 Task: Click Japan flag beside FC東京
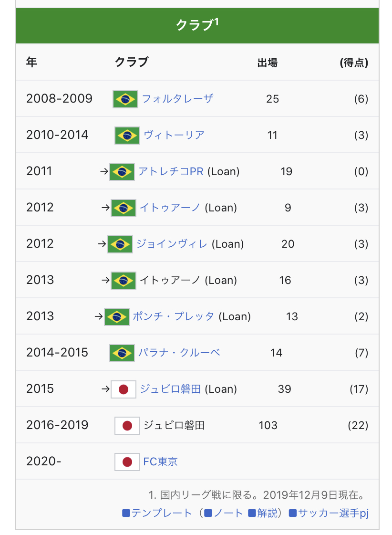127,462
